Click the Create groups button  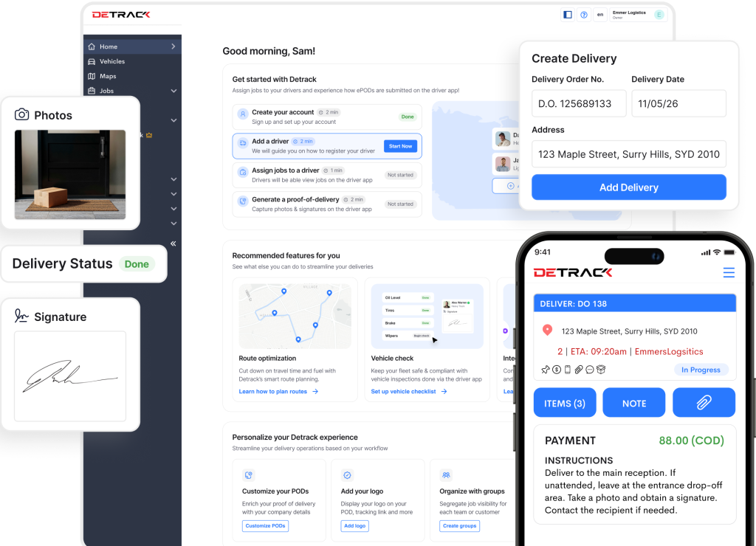[x=459, y=526]
